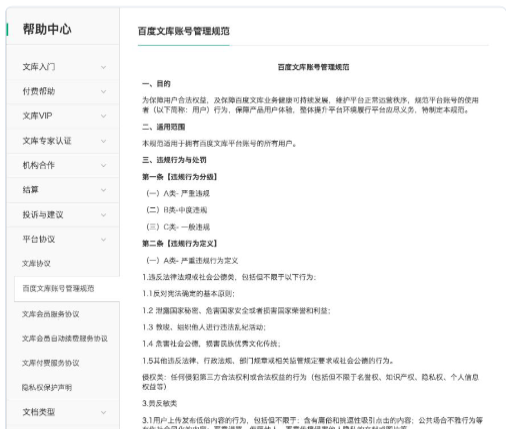Viewport: 506px width, 435px height.
Task: Click the 1.4 危害社会公德 line
Action: coord(212,344)
